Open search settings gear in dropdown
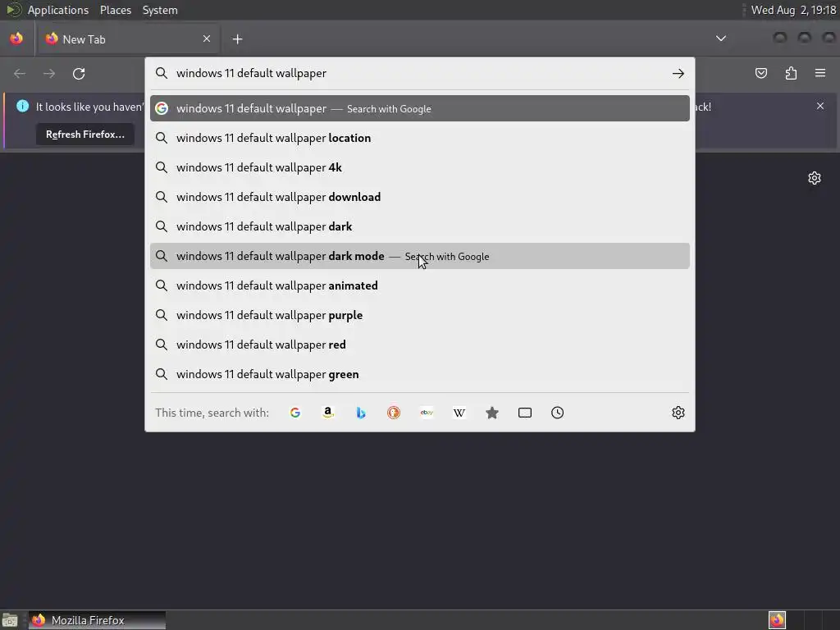This screenshot has width=840, height=630. pyautogui.click(x=678, y=413)
